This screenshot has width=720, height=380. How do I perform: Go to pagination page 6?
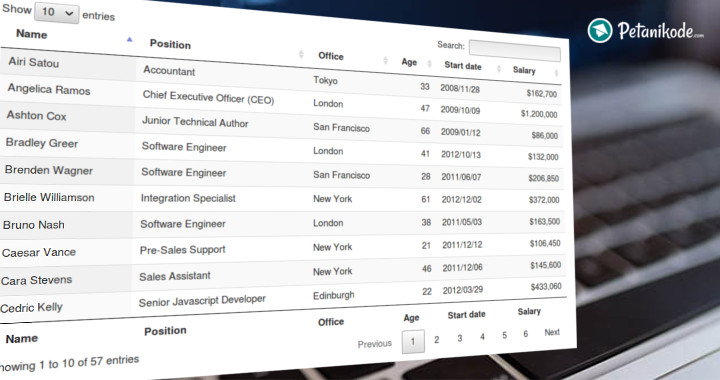[525, 334]
